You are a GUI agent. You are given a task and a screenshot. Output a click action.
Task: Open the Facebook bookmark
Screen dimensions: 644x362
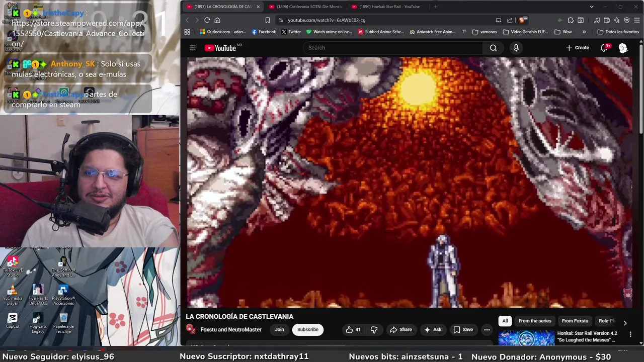pyautogui.click(x=264, y=32)
